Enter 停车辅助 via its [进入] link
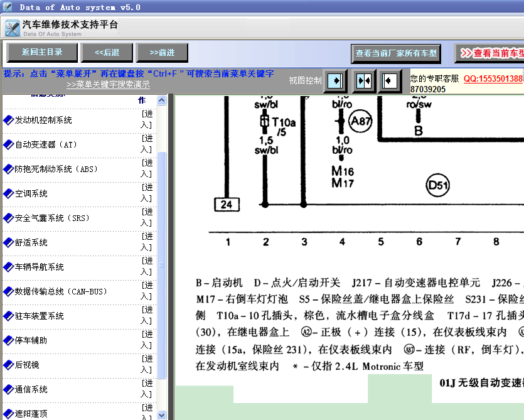This screenshot has width=524, height=420. click(x=147, y=340)
